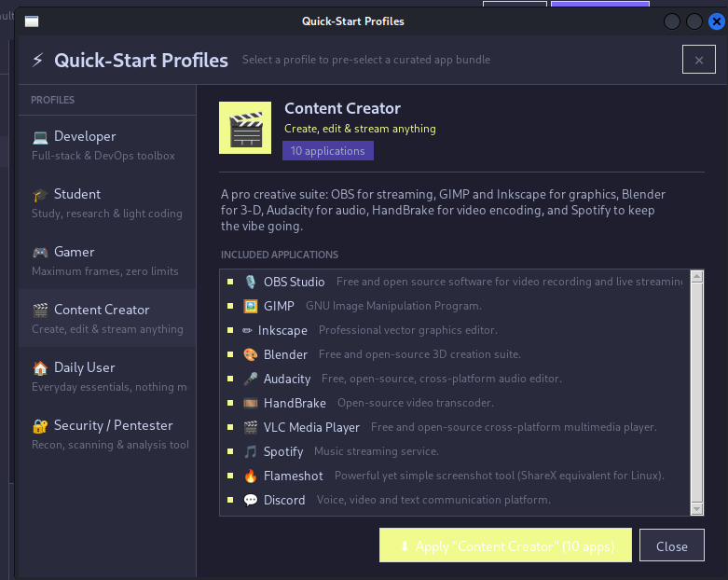Apply the Content Creator profile with 10 apps
The image size is (728, 580).
(505, 545)
